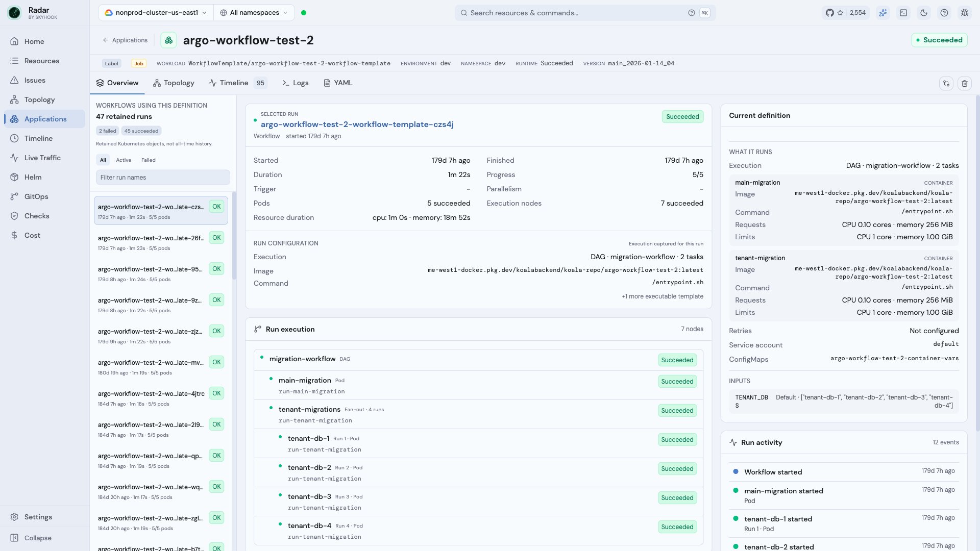Open the All namespaces dropdown

point(254,13)
